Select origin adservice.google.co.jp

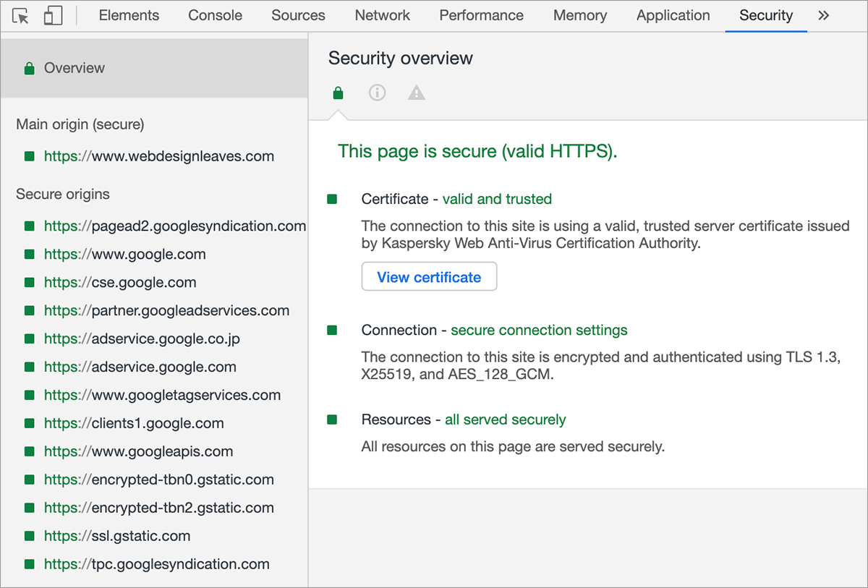(142, 339)
